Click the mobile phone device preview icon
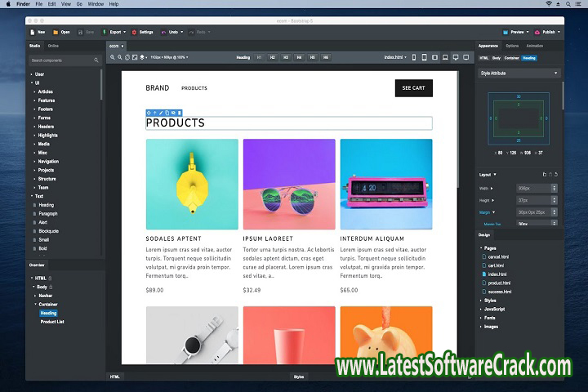This screenshot has width=588, height=392. [x=413, y=57]
